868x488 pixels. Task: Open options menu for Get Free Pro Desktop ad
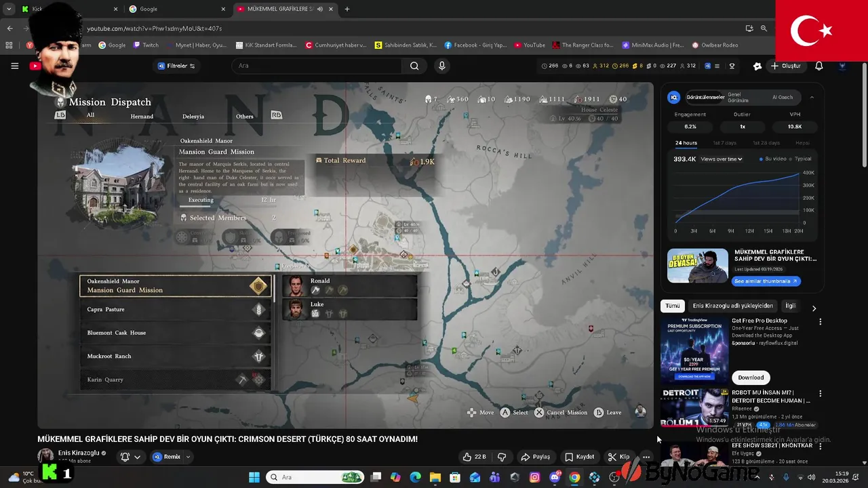820,322
